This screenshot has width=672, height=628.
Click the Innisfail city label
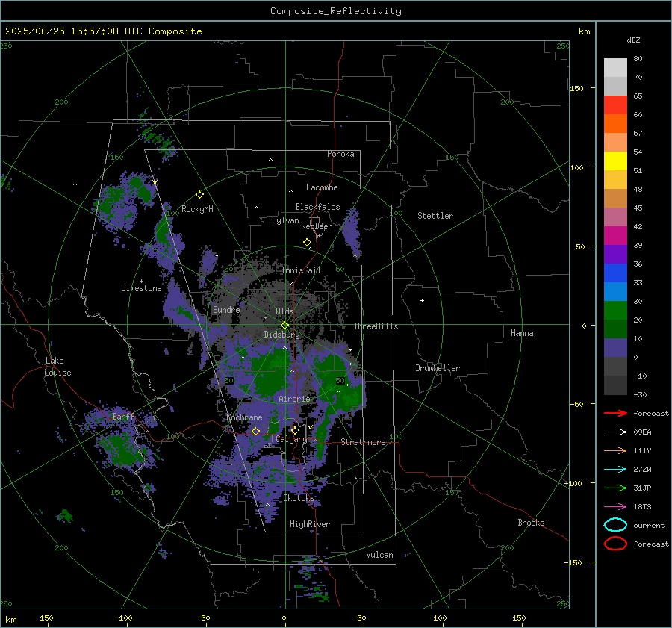click(x=302, y=270)
